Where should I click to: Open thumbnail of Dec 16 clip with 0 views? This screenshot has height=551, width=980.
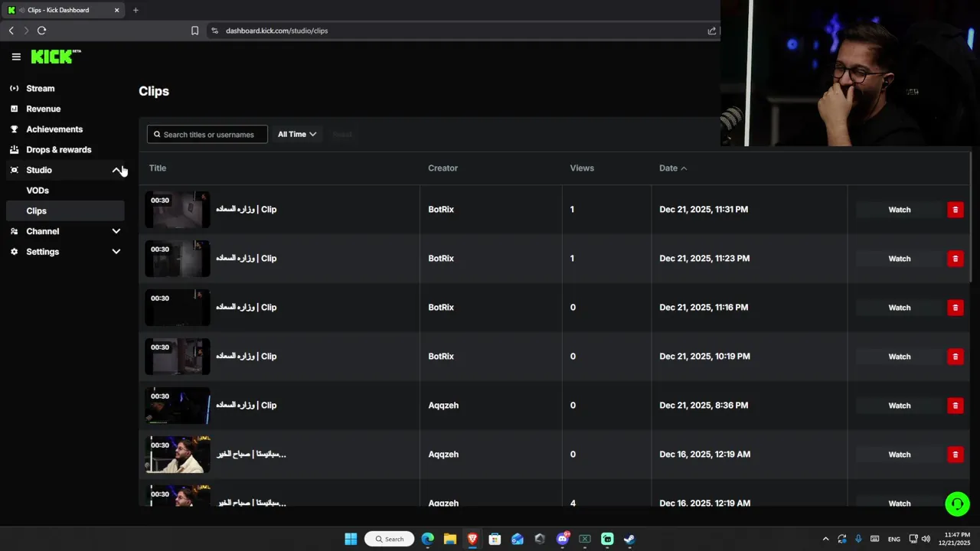[178, 455]
